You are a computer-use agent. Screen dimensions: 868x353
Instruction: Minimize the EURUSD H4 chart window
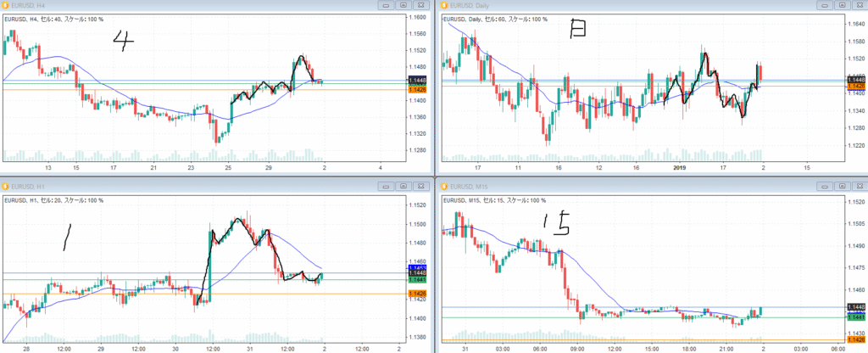click(387, 6)
